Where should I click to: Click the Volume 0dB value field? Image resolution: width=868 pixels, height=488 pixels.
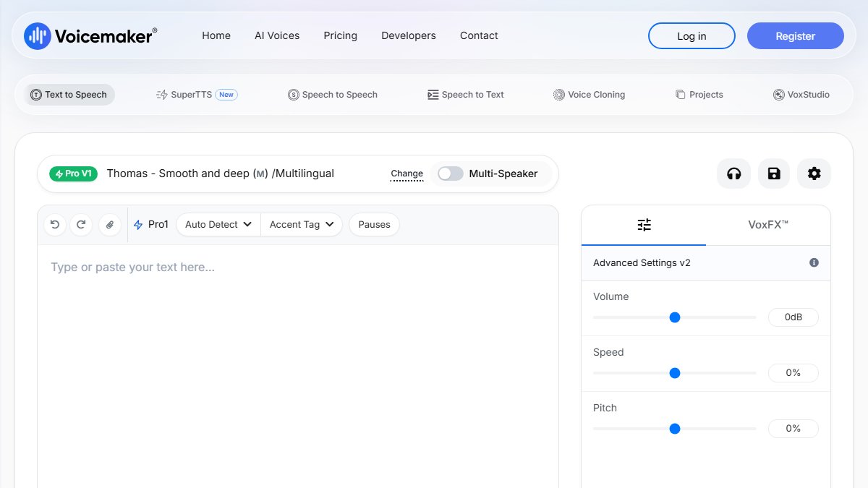(793, 317)
